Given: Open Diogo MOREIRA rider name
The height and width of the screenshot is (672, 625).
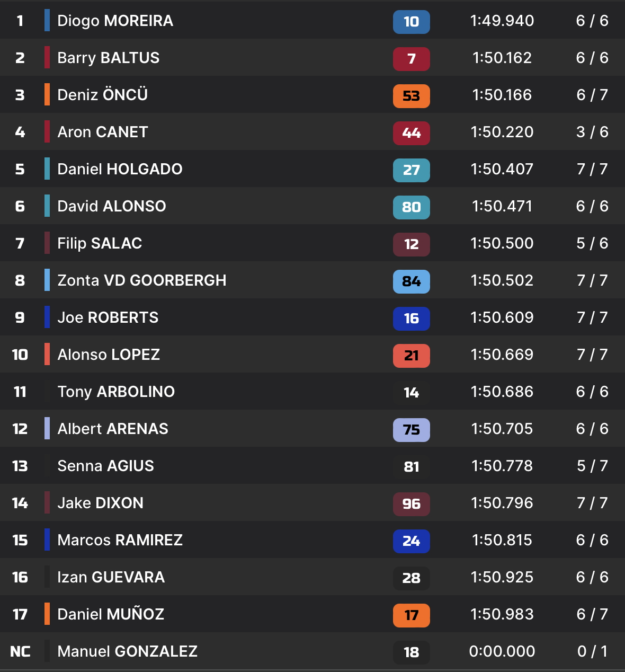Looking at the screenshot, I should pos(115,21).
